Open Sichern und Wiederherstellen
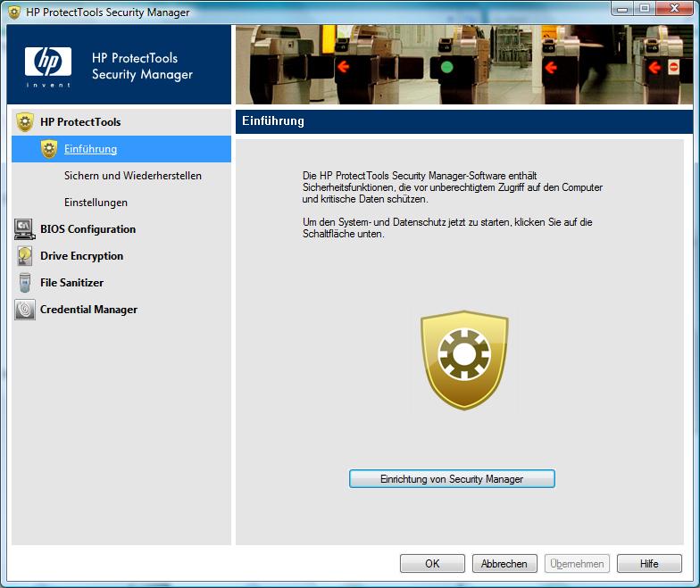 coord(132,176)
